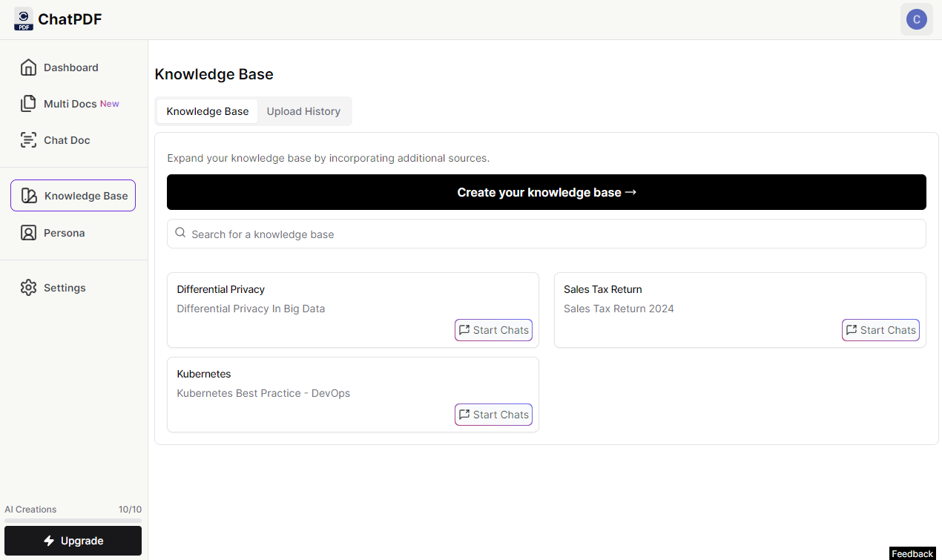Start Chats for Sales Tax Return
This screenshot has width=942, height=560.
point(880,330)
